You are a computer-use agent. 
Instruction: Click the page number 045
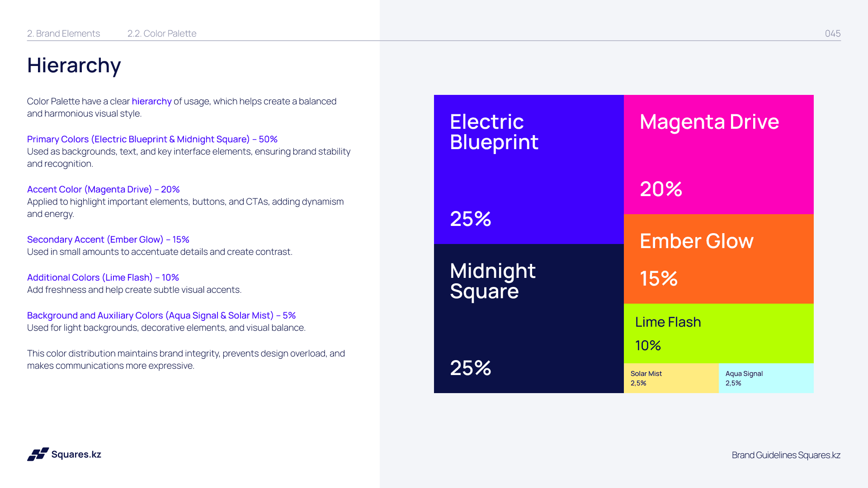point(833,33)
